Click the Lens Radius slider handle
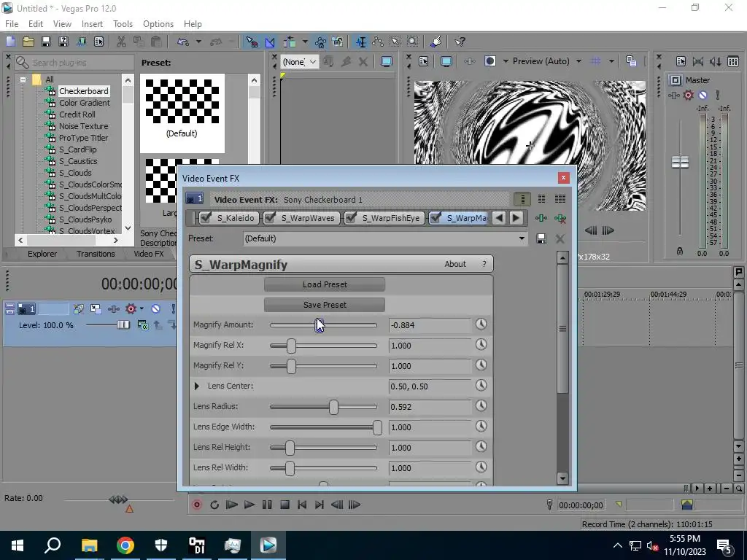Image resolution: width=747 pixels, height=560 pixels. click(x=333, y=407)
